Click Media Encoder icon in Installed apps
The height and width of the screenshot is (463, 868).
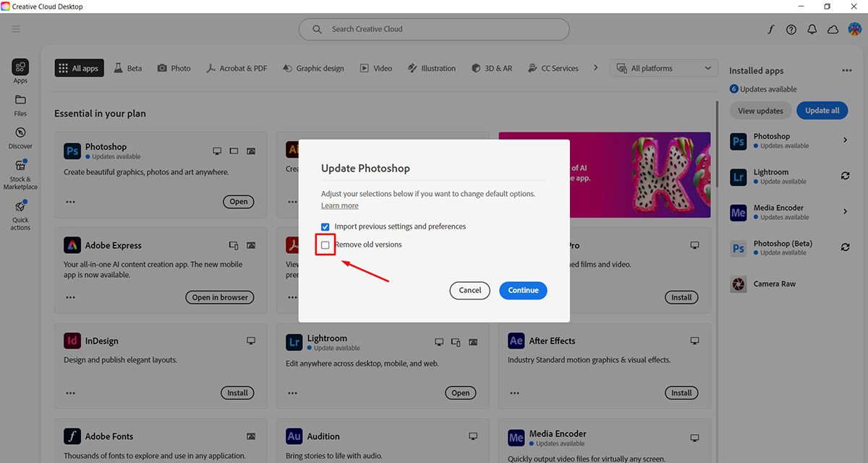[739, 212]
